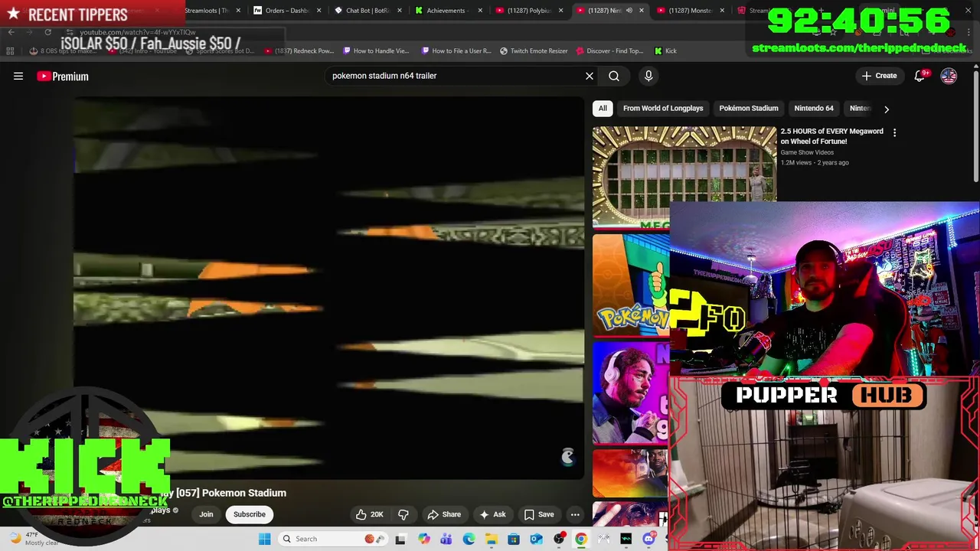Open the account avatar menu

click(949, 76)
